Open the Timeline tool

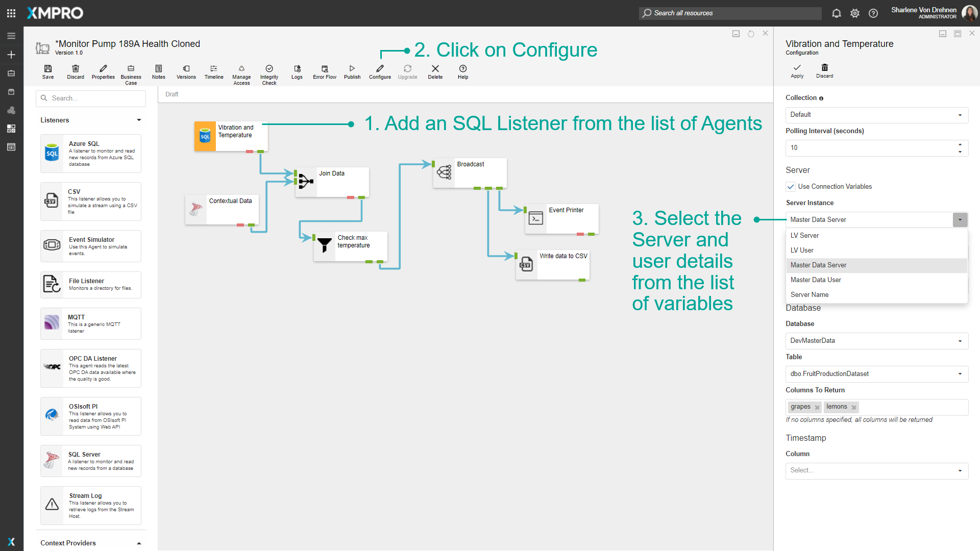214,72
